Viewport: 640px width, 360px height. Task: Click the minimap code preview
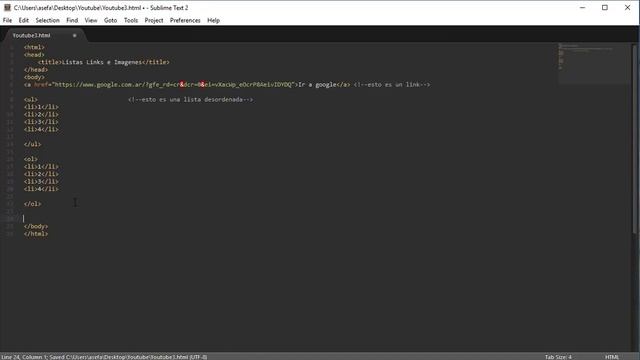click(593, 63)
